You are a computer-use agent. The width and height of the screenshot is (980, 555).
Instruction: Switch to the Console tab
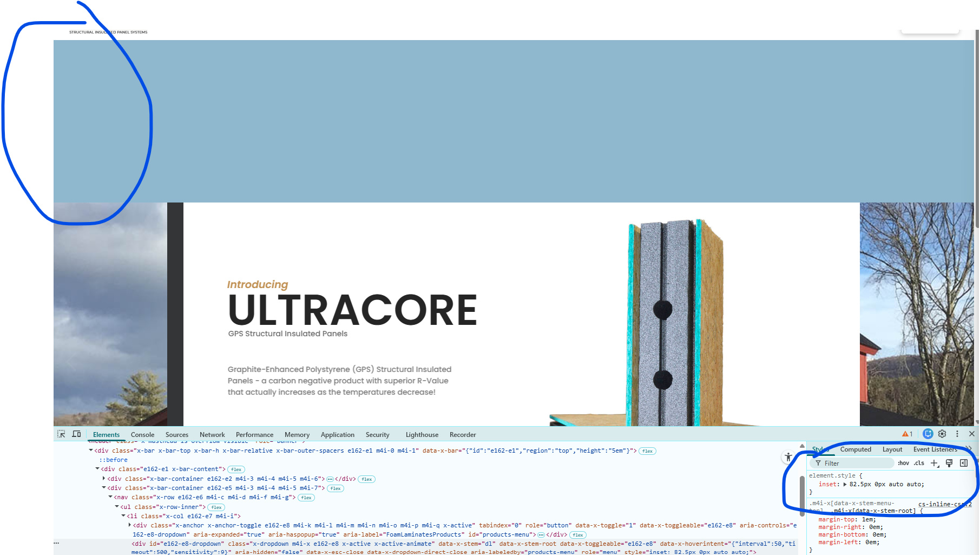142,435
